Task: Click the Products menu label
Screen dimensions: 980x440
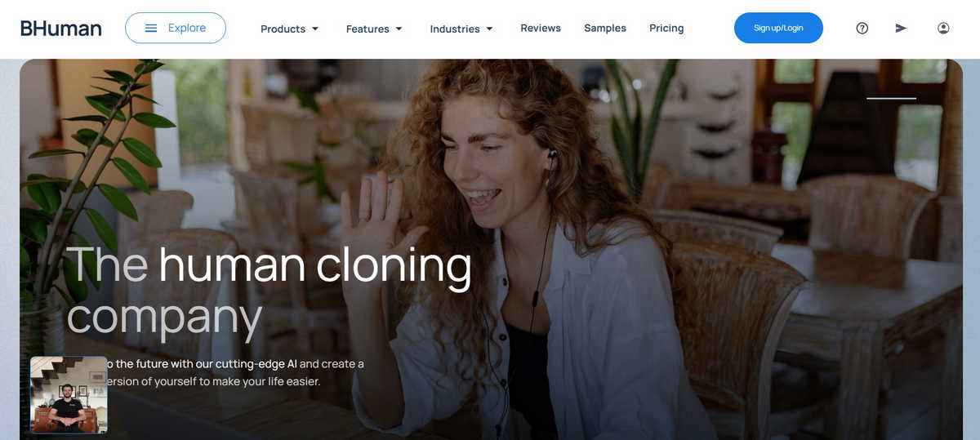Action: tap(283, 29)
